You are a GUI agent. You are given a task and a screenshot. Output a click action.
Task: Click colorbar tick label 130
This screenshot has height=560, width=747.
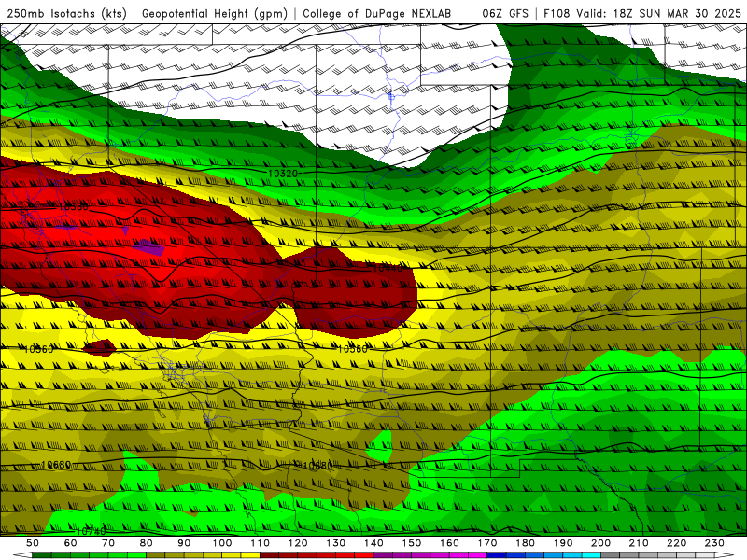pyautogui.click(x=335, y=543)
